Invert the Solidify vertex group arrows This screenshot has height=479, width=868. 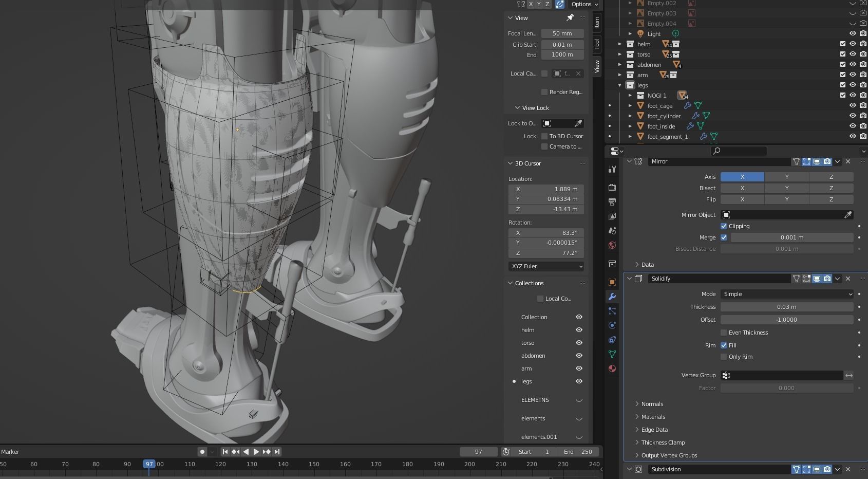(849, 375)
